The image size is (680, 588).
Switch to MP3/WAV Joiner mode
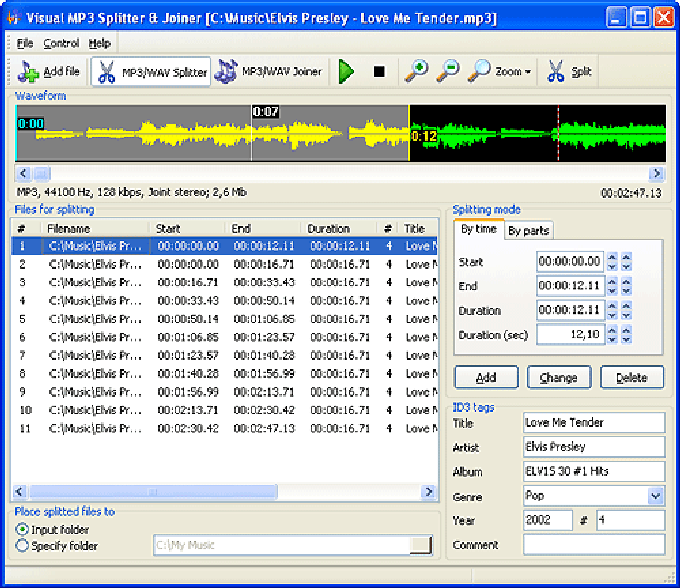pyautogui.click(x=270, y=72)
